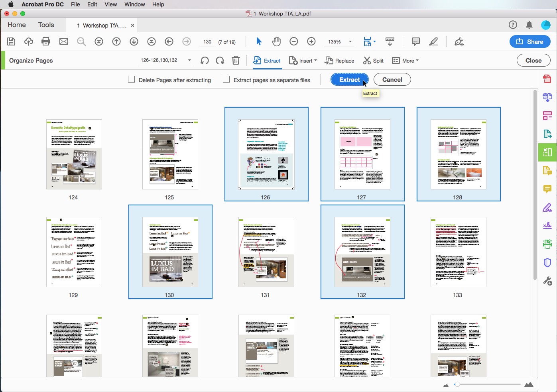Open the Edit menu

92,4
